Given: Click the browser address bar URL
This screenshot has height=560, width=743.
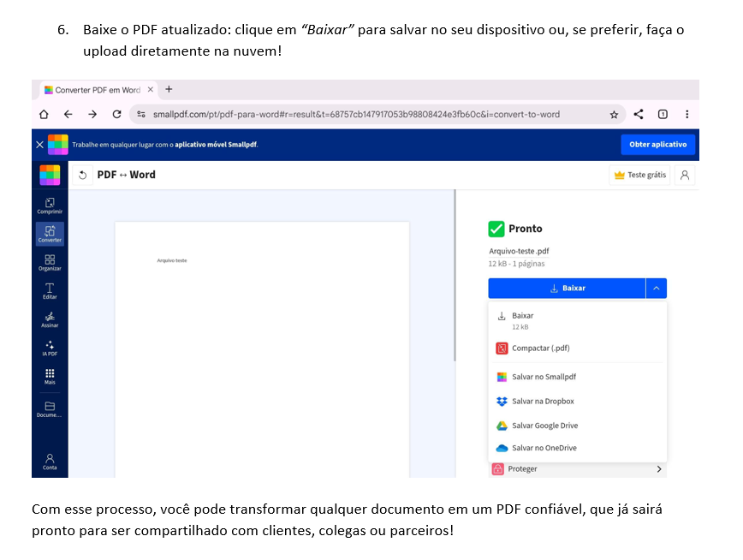Looking at the screenshot, I should [x=355, y=114].
